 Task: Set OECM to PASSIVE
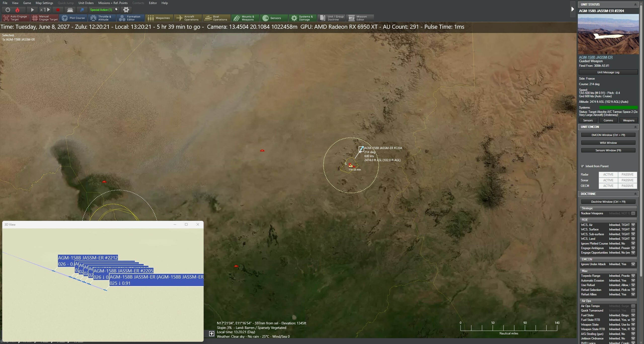(x=627, y=186)
